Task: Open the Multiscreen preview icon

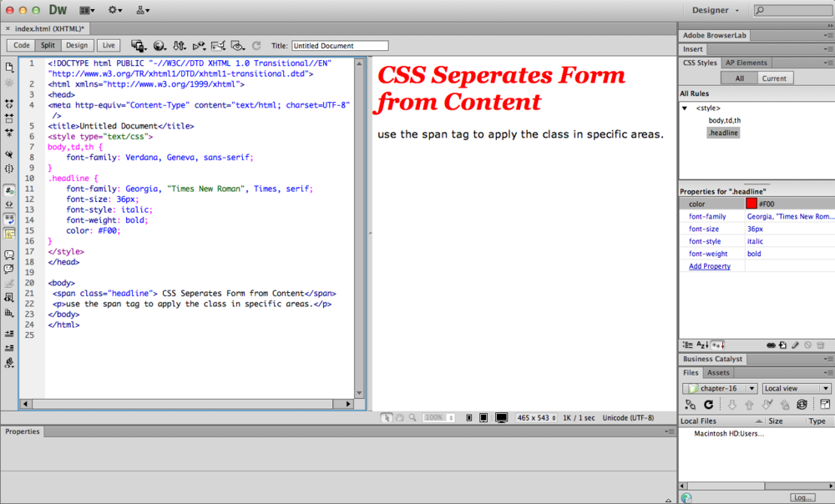Action: 139,46
